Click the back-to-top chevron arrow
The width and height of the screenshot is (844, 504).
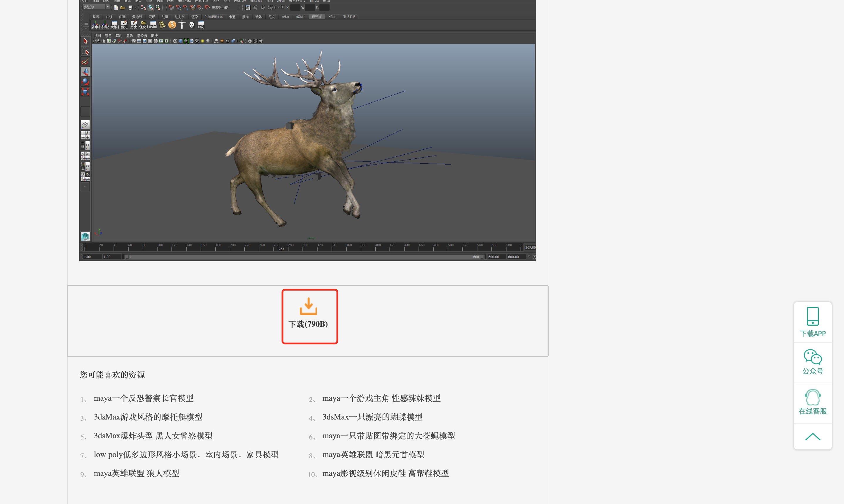coord(812,437)
